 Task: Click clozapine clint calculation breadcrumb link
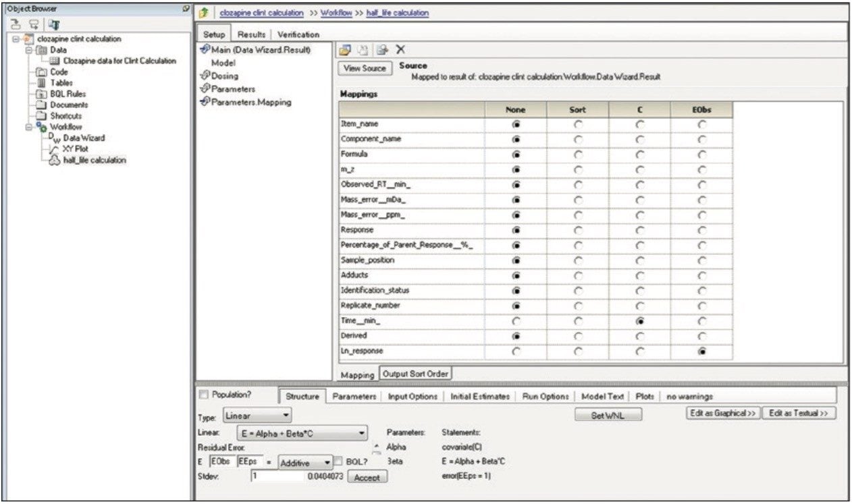(x=262, y=13)
